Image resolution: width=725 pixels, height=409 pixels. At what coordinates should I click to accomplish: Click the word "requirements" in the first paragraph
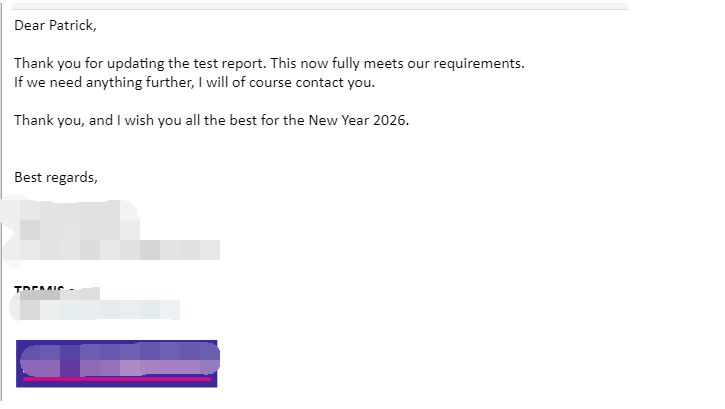[x=476, y=64]
